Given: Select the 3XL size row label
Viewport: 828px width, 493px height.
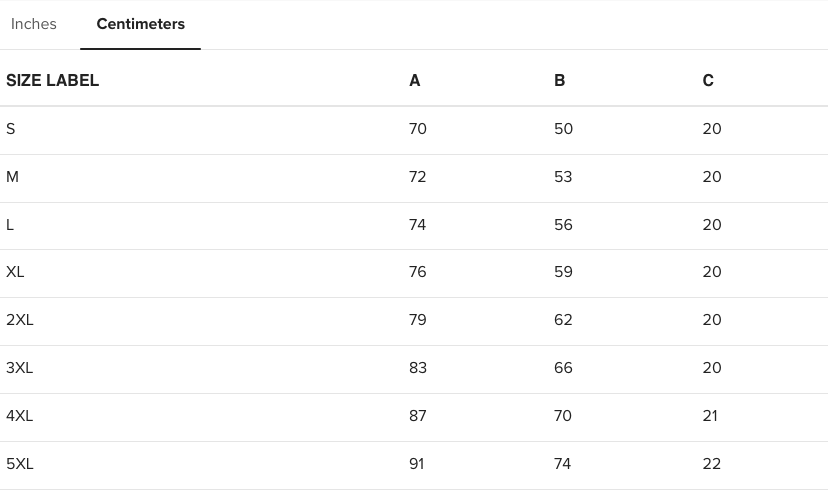Looking at the screenshot, I should [20, 368].
